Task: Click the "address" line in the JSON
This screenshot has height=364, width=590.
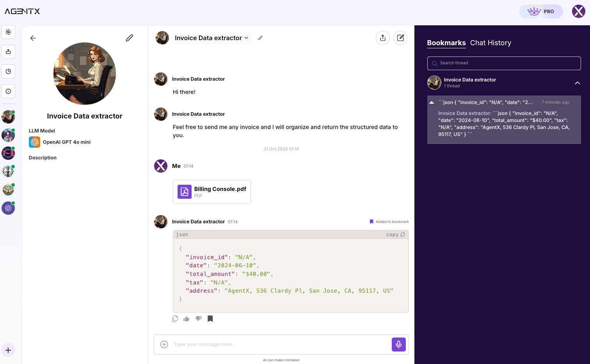Action: coord(290,291)
